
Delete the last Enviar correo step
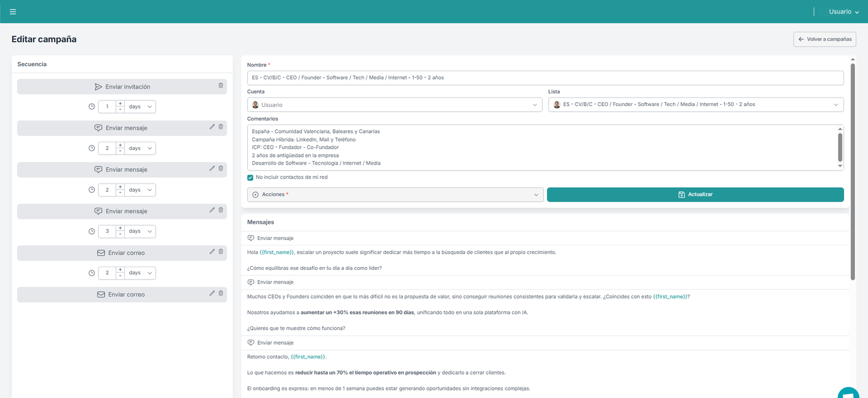click(x=221, y=293)
